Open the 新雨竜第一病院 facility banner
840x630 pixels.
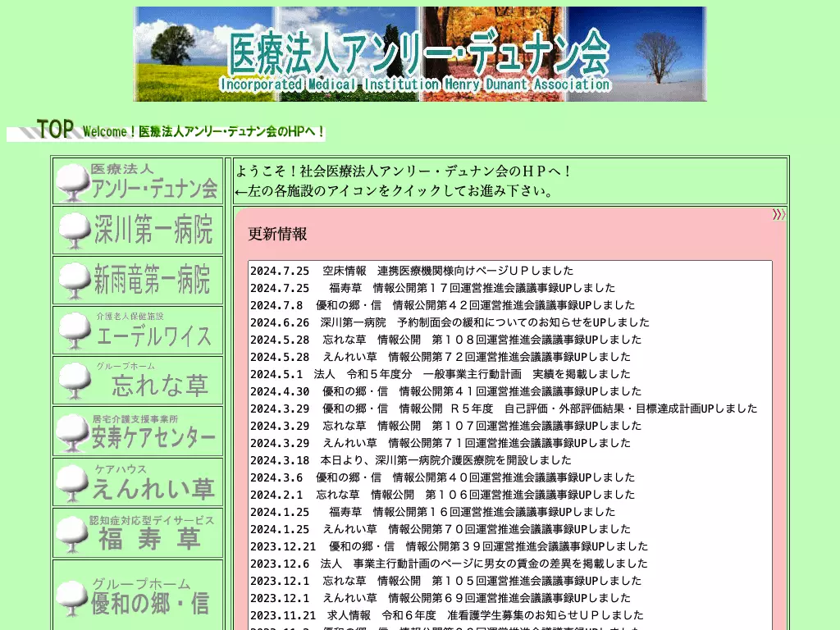point(138,281)
